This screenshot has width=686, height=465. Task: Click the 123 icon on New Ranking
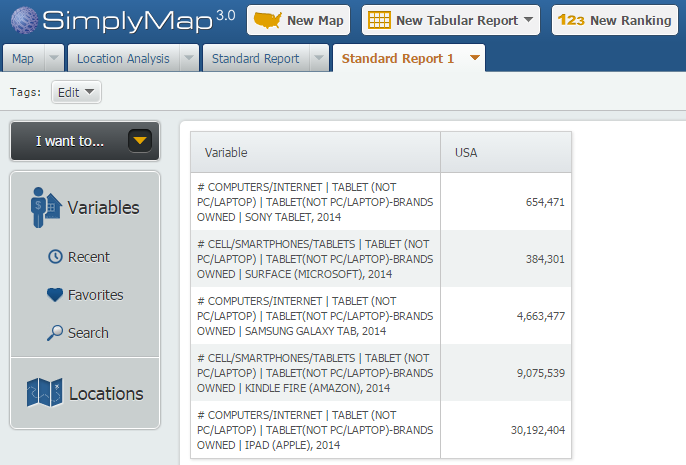point(571,20)
